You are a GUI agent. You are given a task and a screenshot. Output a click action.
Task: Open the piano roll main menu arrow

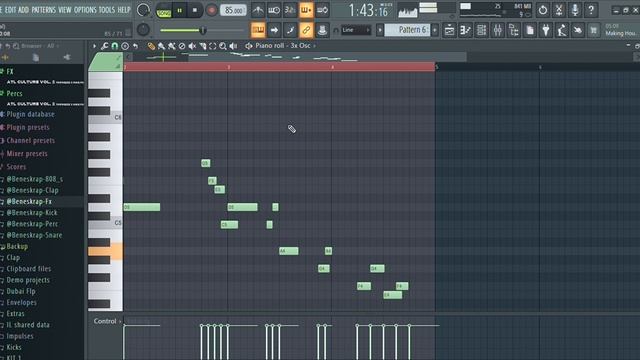pyautogui.click(x=95, y=46)
